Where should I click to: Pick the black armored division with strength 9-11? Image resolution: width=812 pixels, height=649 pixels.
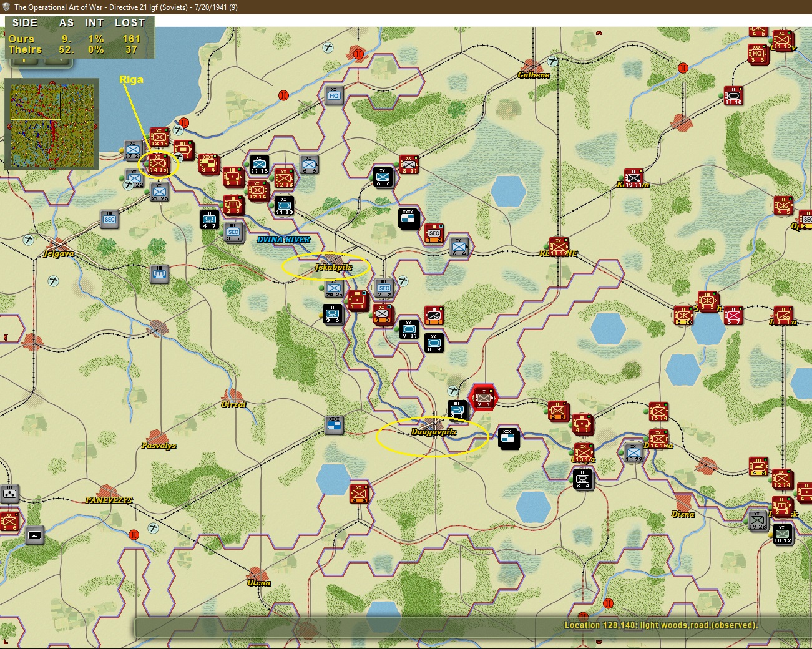(409, 329)
